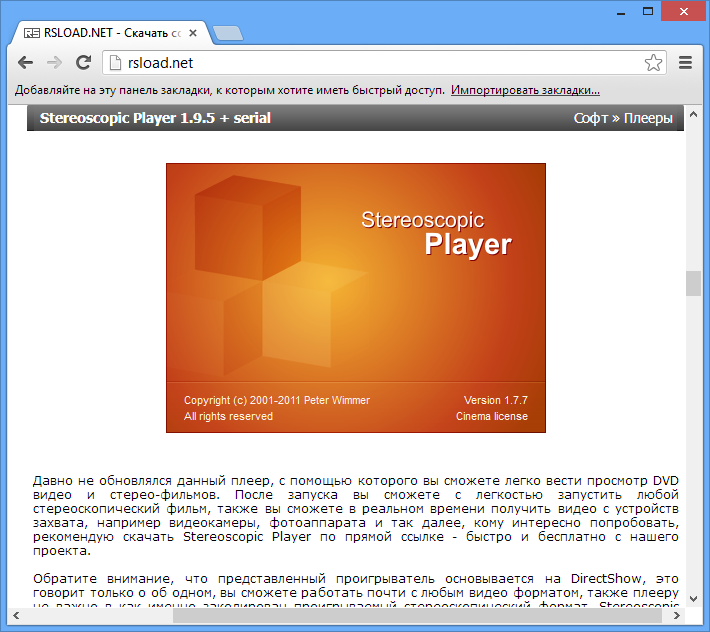Click the 'Copyright (c) 2001-2011 Peter Wimmer' text
Screen dimensions: 710x632
point(277,400)
